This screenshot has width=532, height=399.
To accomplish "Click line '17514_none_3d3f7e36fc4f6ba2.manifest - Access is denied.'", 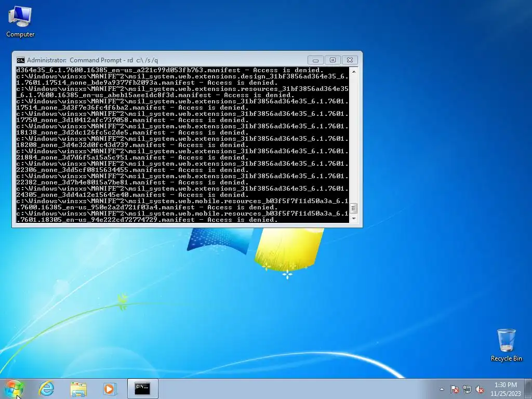I will click(x=132, y=108).
